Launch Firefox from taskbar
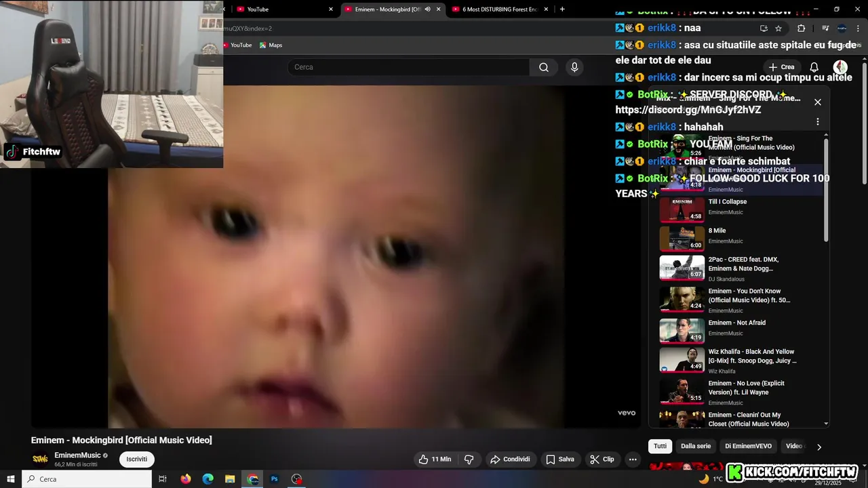Screen dimensions: 868x488 coord(186,479)
